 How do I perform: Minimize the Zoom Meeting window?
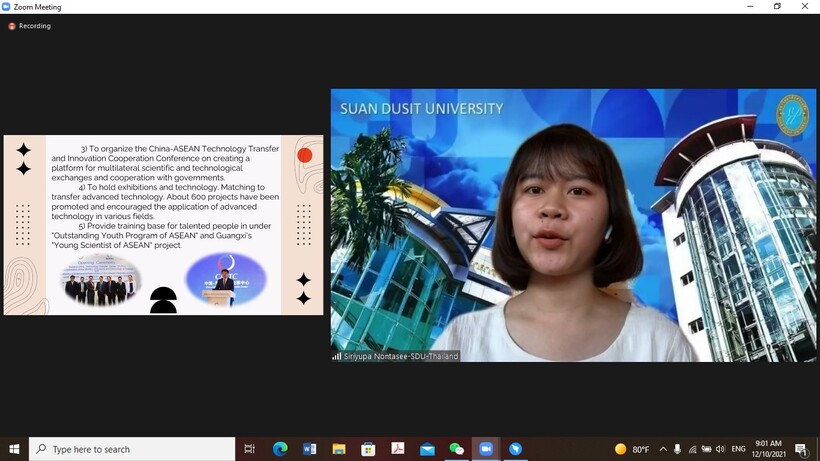click(x=750, y=7)
